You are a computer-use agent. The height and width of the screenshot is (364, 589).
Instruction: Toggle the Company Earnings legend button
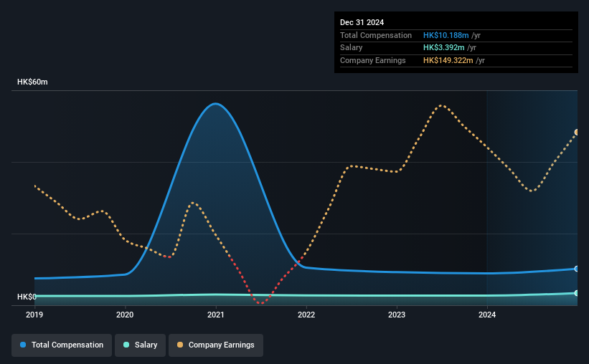pos(216,345)
